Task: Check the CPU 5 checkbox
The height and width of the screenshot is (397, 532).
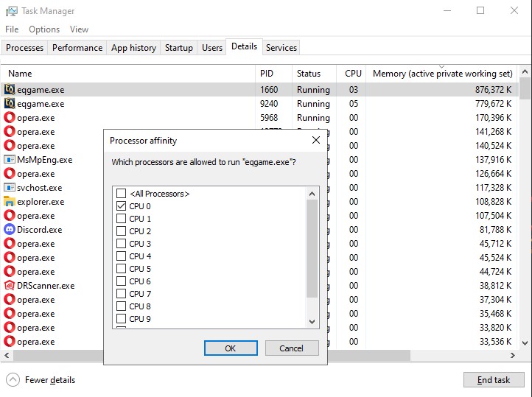Action: point(121,269)
